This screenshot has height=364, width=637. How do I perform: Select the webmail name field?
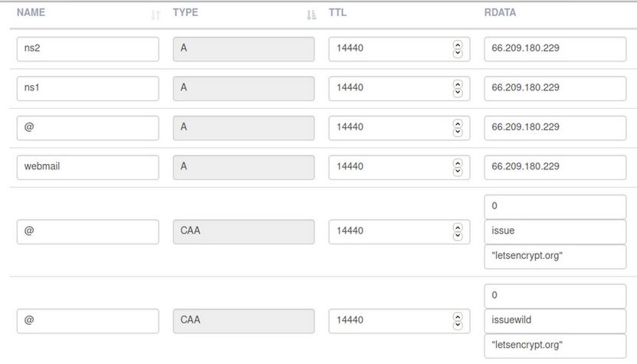(x=87, y=166)
